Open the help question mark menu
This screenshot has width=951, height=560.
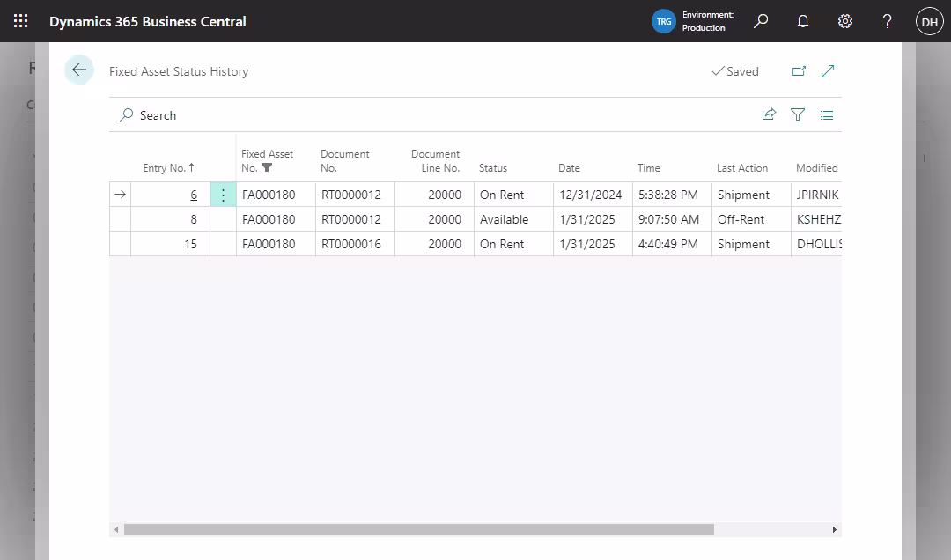(887, 21)
